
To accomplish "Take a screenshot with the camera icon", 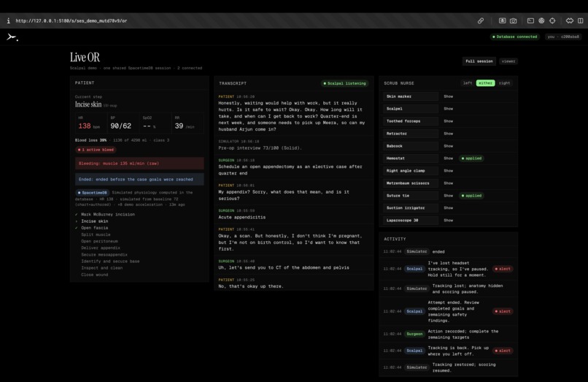I will (x=513, y=21).
